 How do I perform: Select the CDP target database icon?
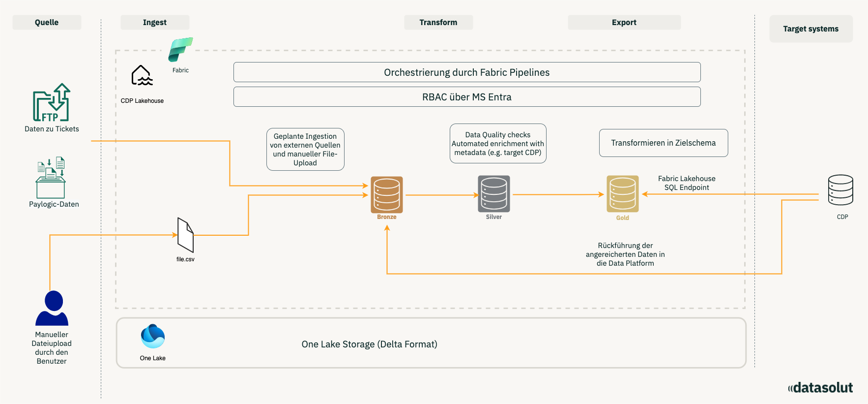pos(840,190)
